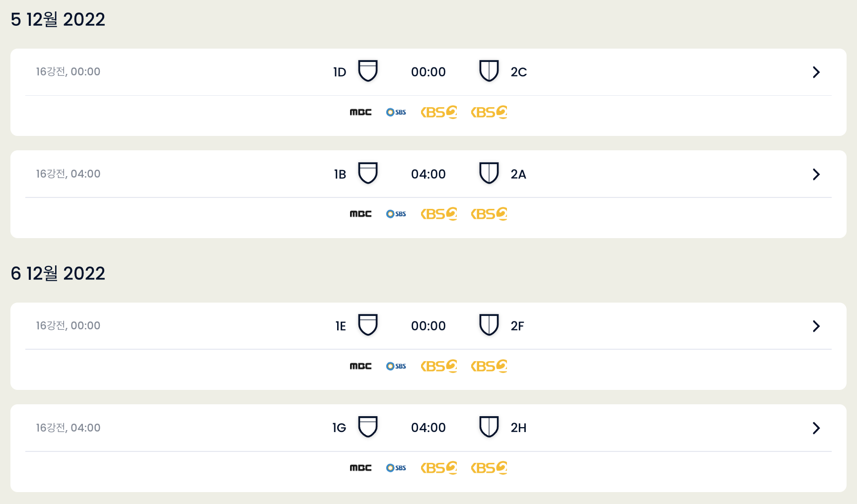Click the 04:00 kickoff time of 1G vs 2H

pyautogui.click(x=428, y=428)
